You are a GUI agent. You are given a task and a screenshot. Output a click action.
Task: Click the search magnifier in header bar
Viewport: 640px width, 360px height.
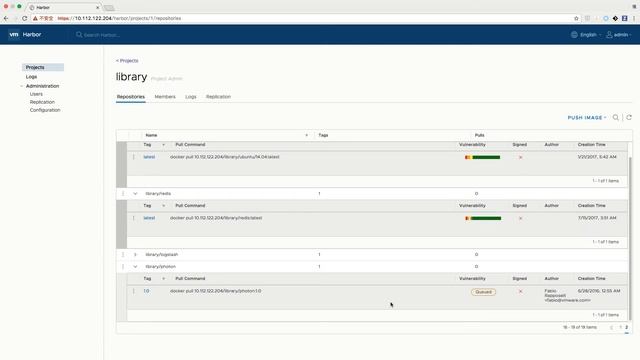coord(79,35)
